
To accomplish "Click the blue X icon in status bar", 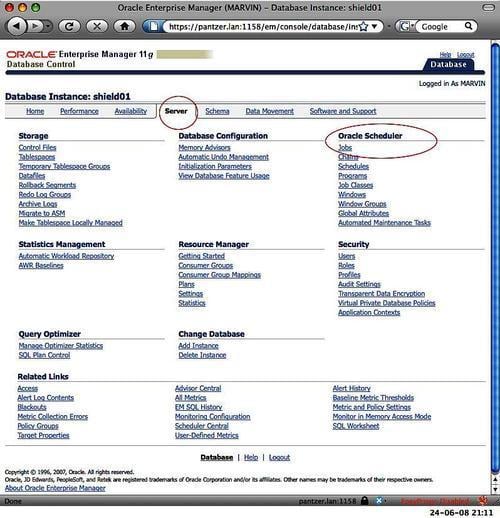I will tap(379, 501).
